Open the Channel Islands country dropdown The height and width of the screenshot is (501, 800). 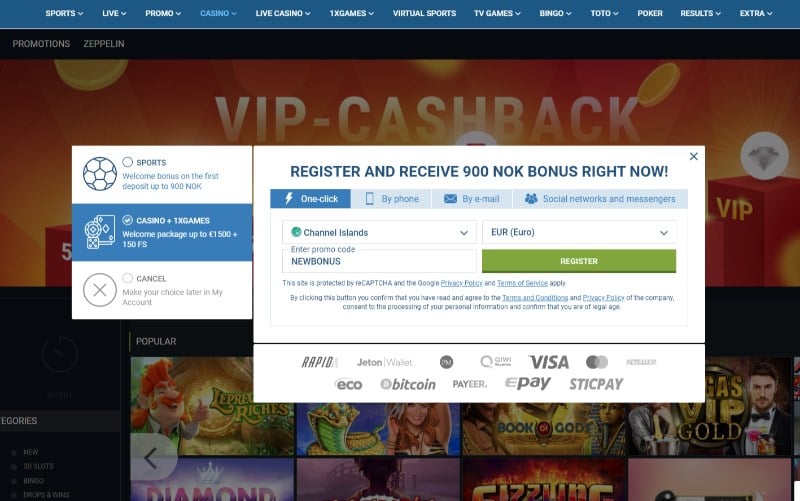pyautogui.click(x=379, y=232)
